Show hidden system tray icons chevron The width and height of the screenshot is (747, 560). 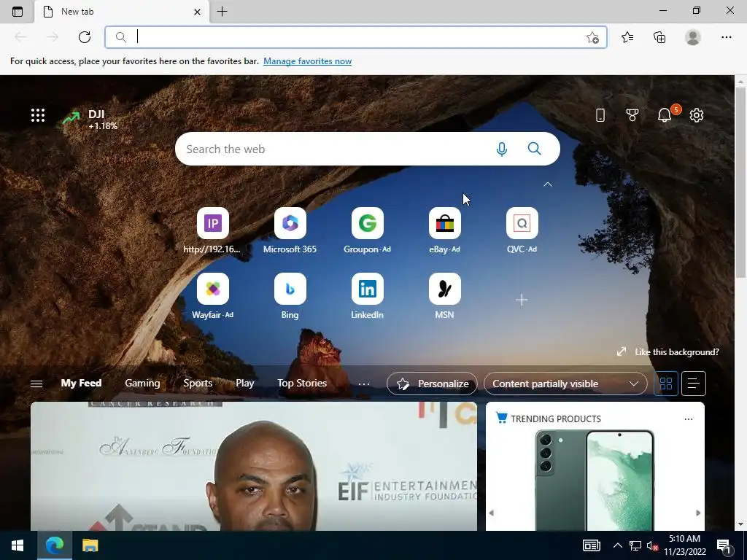point(617,545)
